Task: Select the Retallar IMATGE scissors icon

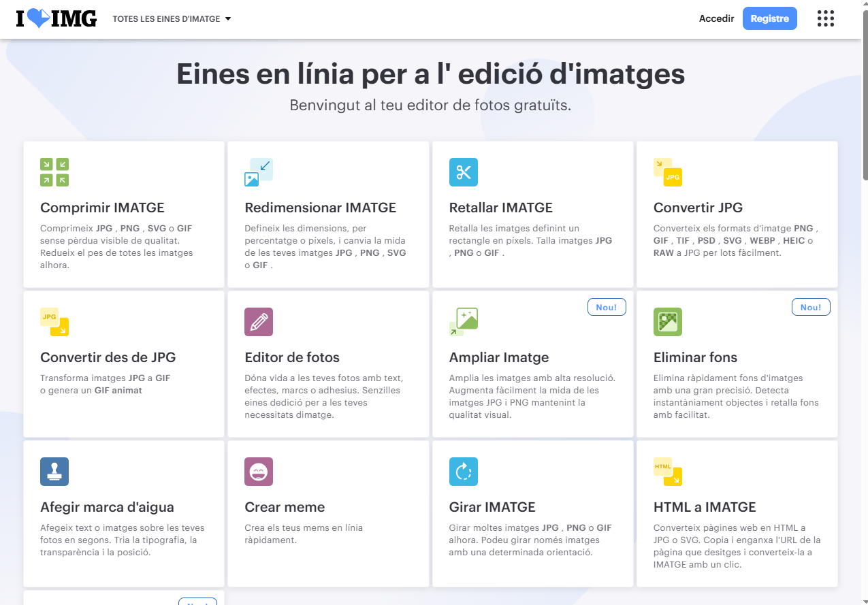Action: (x=464, y=172)
